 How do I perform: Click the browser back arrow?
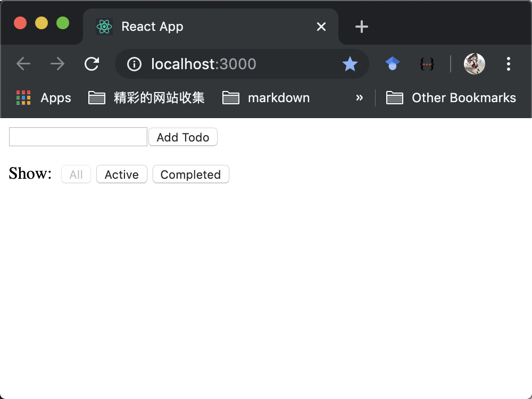[x=23, y=64]
